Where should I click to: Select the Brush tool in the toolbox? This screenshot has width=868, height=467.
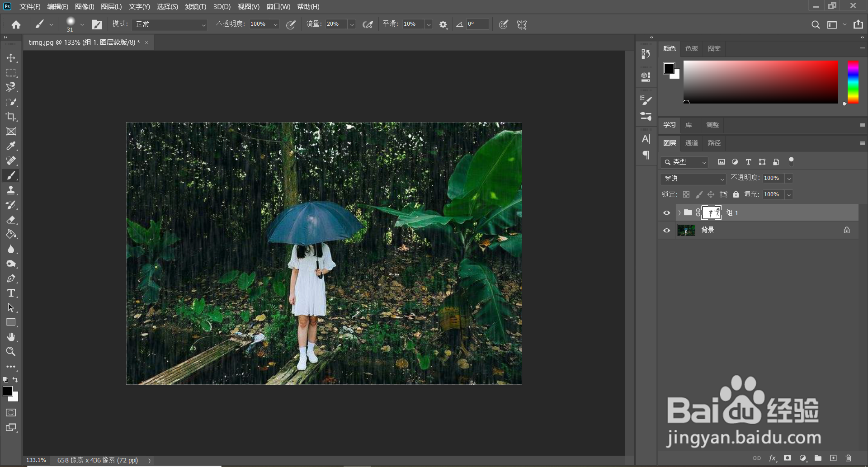point(11,175)
